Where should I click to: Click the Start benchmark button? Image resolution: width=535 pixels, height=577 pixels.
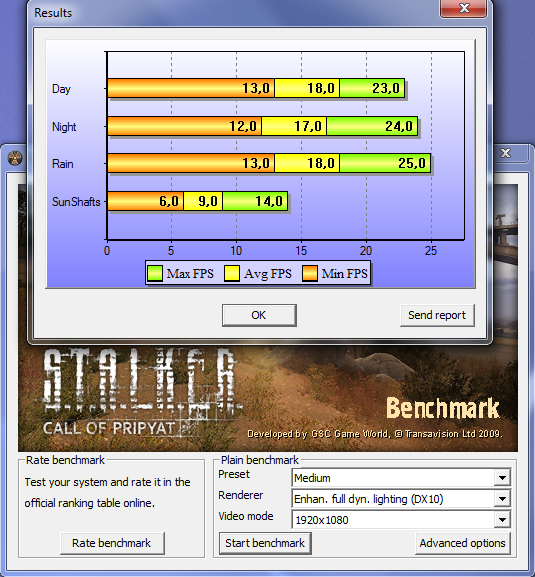point(265,543)
